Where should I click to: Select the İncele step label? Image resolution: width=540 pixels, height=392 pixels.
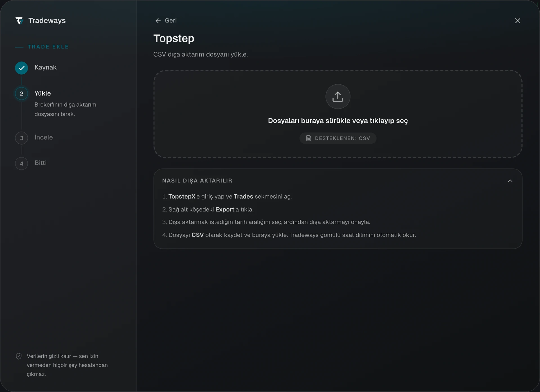[x=44, y=137]
